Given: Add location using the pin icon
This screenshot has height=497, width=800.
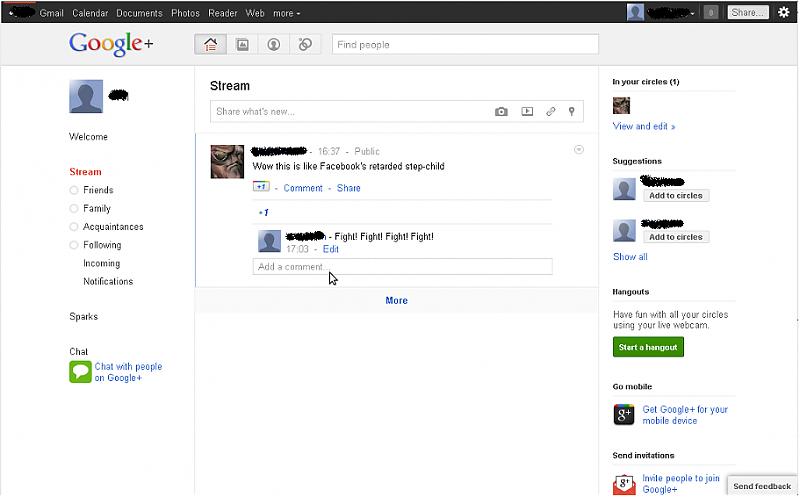Looking at the screenshot, I should click(572, 112).
